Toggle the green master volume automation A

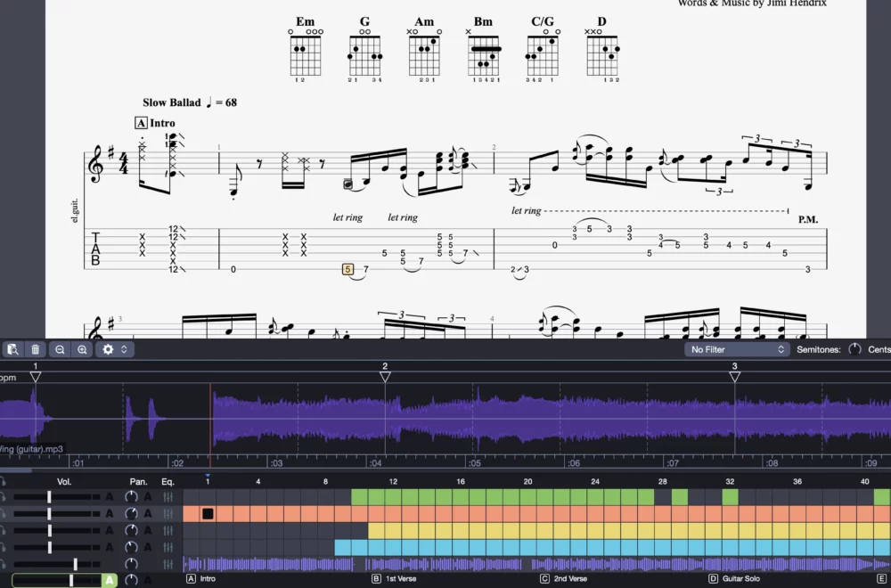(110, 580)
